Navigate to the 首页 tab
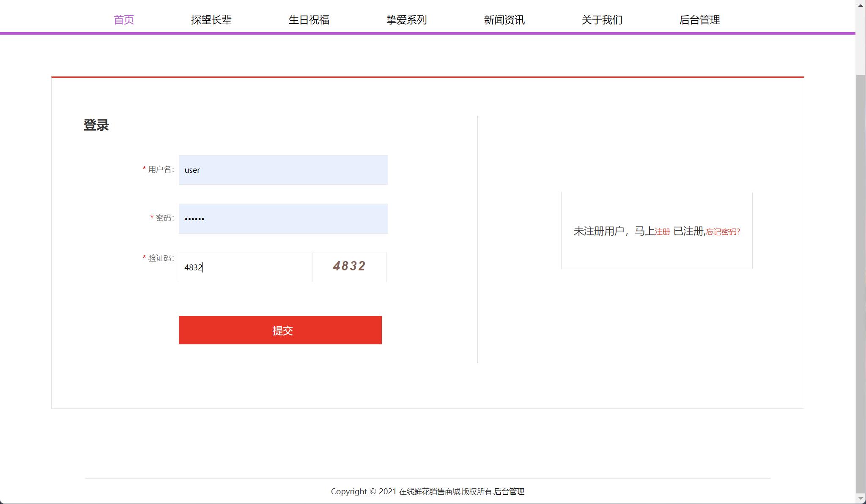This screenshot has height=504, width=866. click(123, 19)
